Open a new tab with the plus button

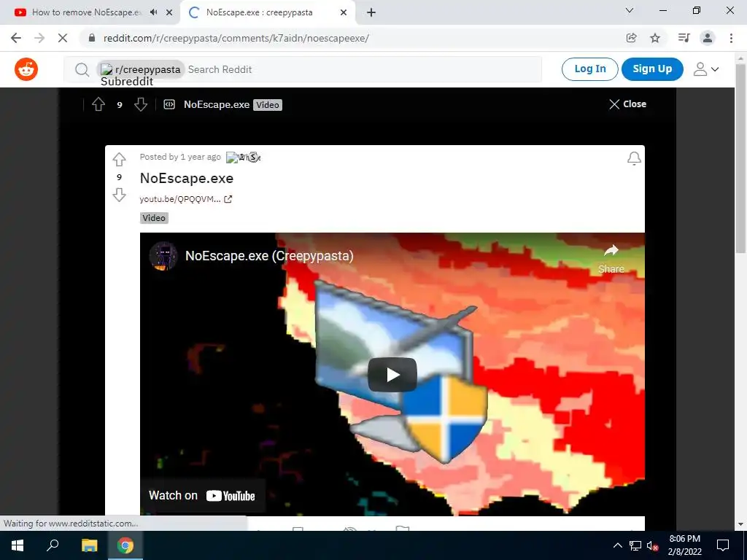tap(371, 13)
